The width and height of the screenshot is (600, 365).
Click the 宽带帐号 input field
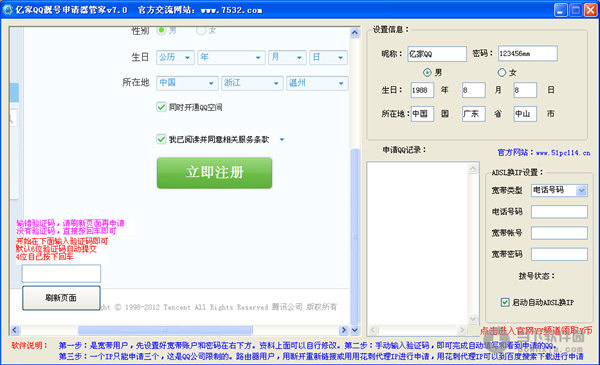[559, 233]
